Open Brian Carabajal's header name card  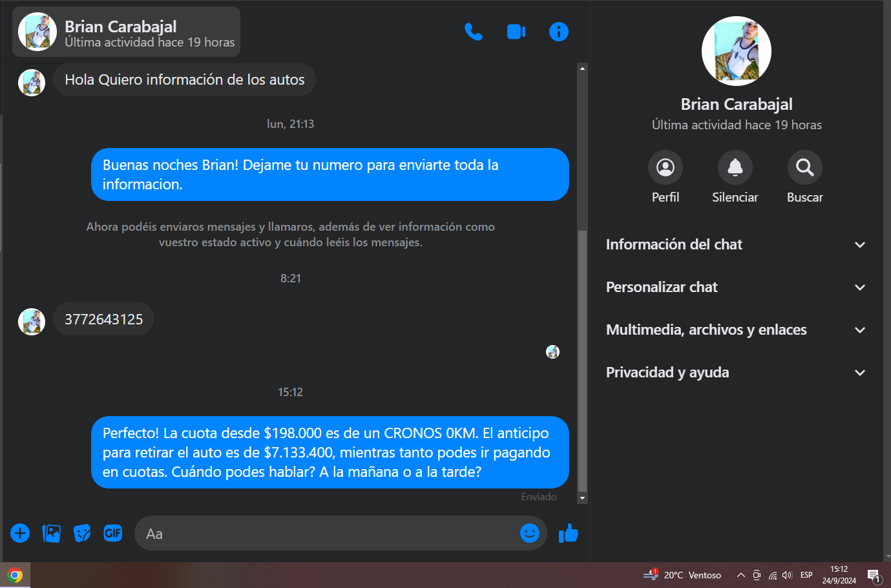click(x=126, y=32)
